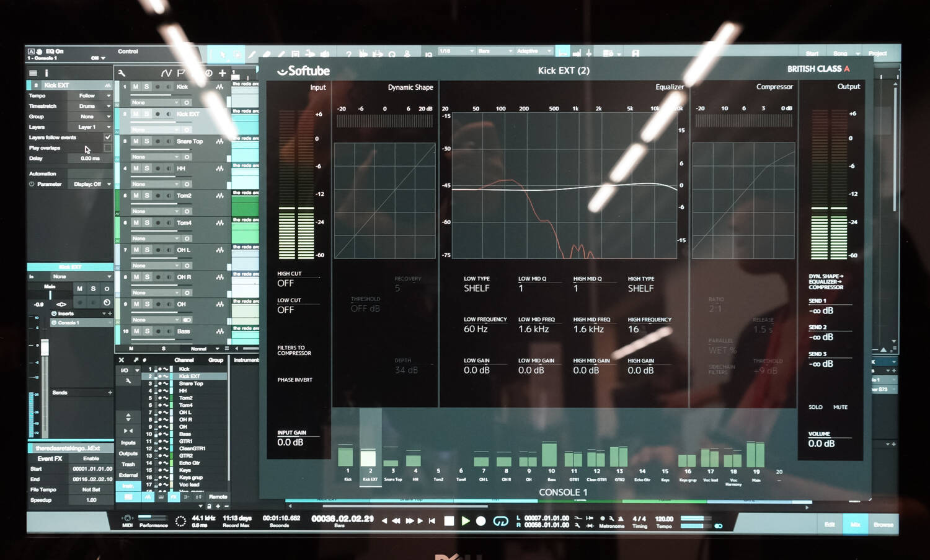The image size is (930, 560).
Task: Click the add track plus icon
Action: [222, 73]
